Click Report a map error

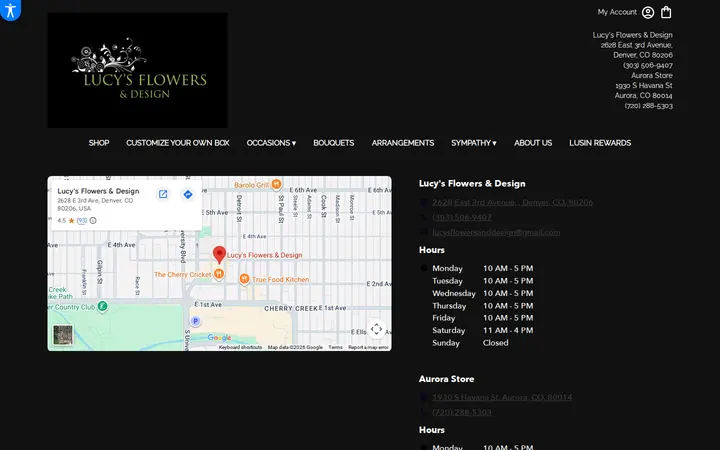click(368, 347)
